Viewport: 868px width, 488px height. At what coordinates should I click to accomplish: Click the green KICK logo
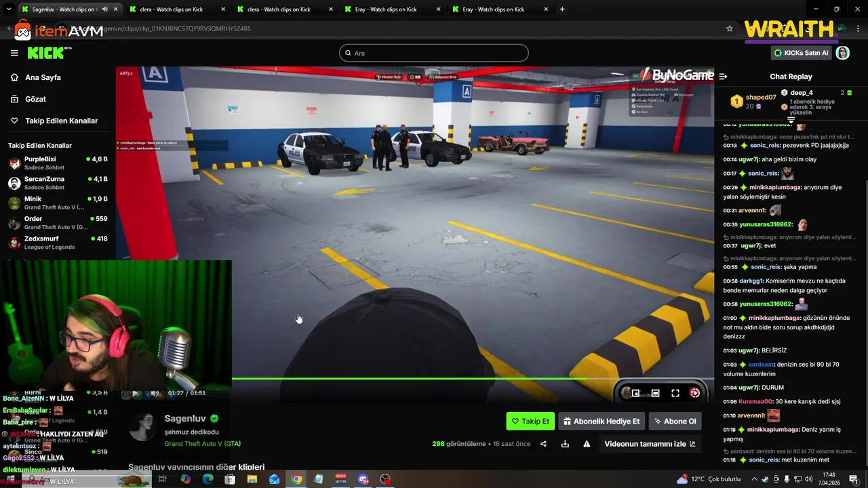click(x=45, y=53)
